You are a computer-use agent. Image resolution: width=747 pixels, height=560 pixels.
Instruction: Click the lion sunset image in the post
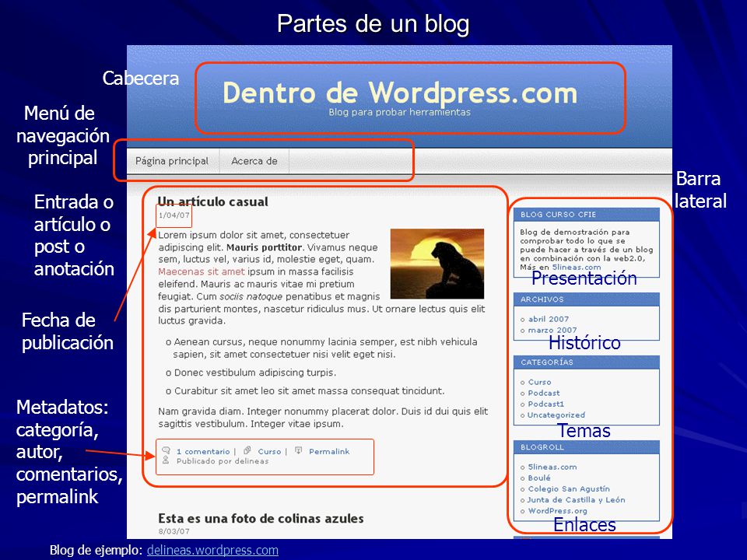pyautogui.click(x=437, y=264)
